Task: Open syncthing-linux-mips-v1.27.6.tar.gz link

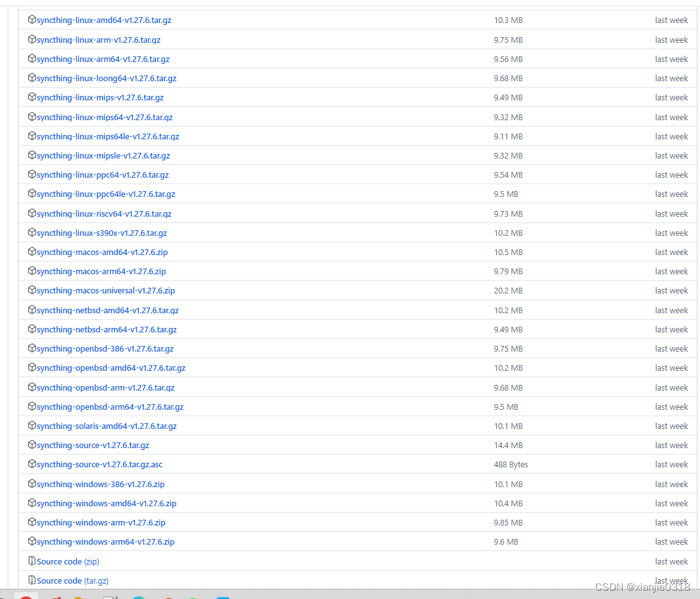Action: click(100, 97)
